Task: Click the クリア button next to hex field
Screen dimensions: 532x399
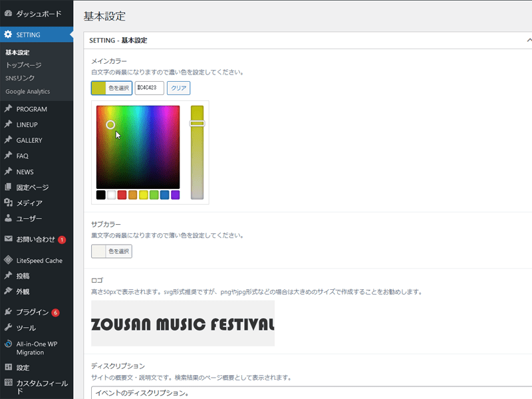Action: tap(178, 88)
